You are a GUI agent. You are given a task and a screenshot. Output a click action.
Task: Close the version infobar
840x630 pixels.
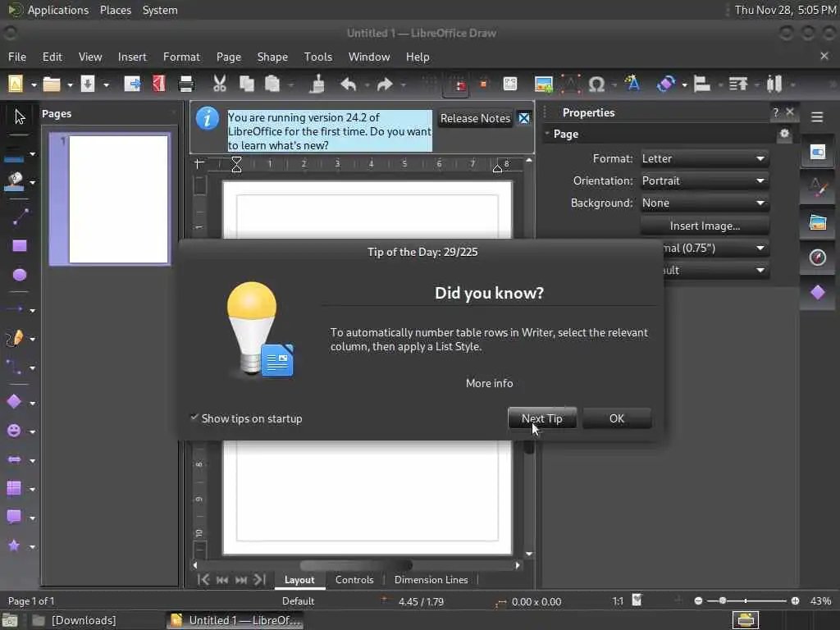(524, 118)
